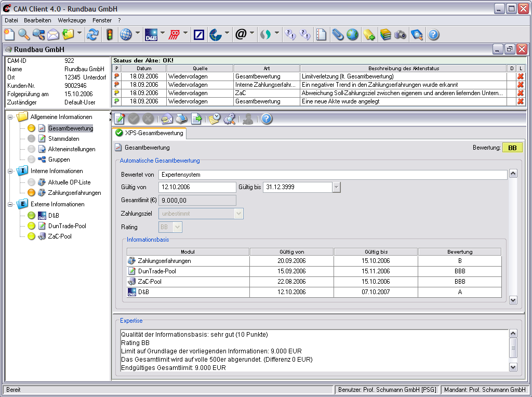Click the Quelle column header

coord(200,68)
